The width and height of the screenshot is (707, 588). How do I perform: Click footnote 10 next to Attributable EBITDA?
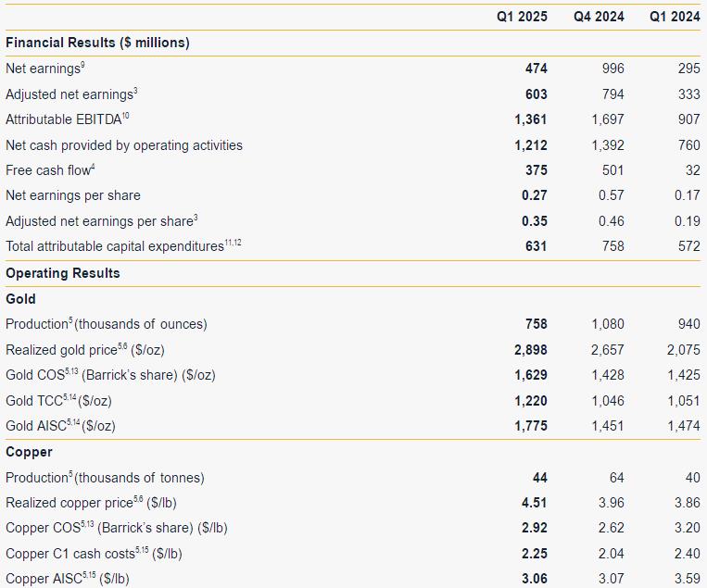[125, 116]
